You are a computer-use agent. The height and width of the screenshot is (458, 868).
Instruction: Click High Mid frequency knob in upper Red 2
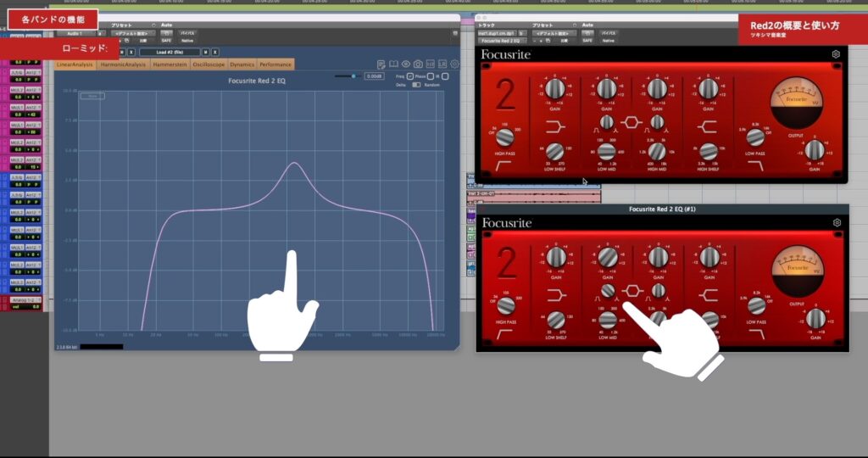pyautogui.click(x=657, y=151)
